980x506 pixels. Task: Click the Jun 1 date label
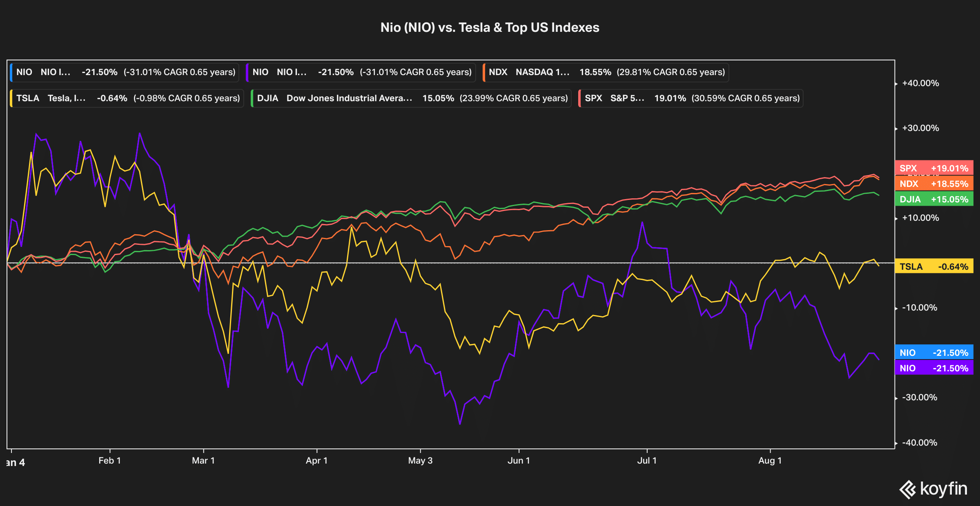click(519, 461)
